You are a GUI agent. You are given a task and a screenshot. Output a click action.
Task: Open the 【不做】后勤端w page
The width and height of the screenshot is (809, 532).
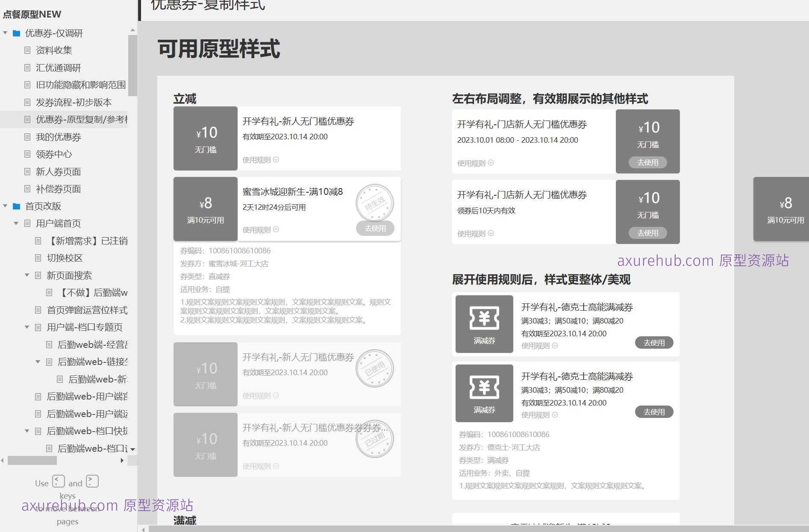point(92,292)
